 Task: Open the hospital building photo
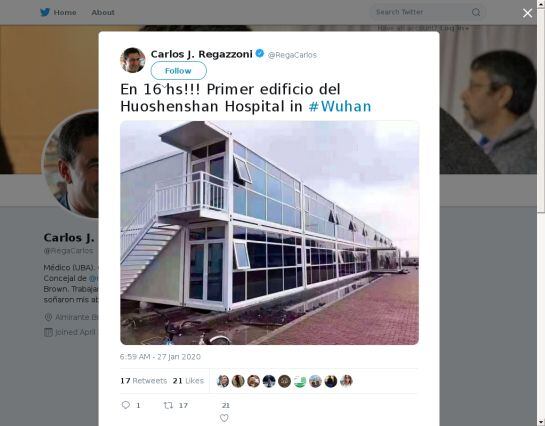tap(269, 233)
